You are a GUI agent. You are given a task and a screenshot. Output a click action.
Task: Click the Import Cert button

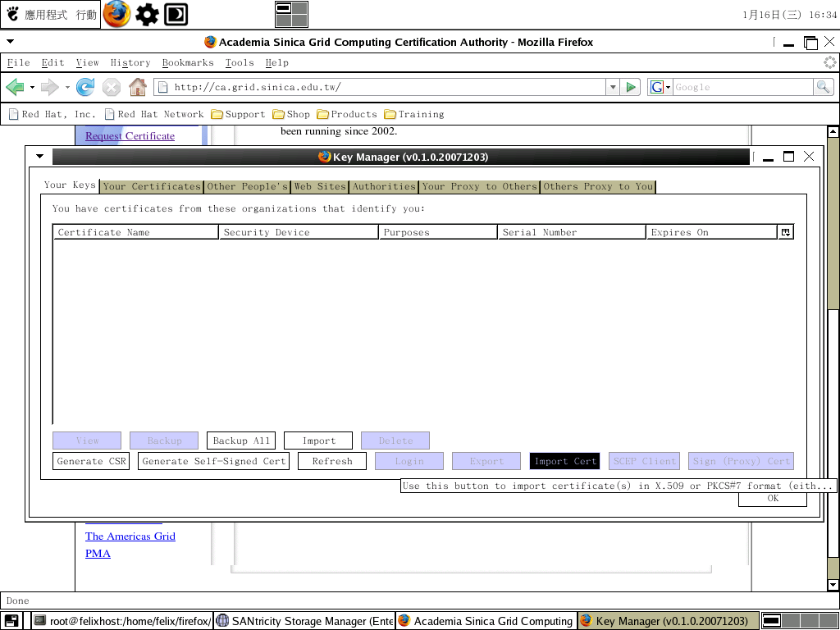tap(564, 461)
